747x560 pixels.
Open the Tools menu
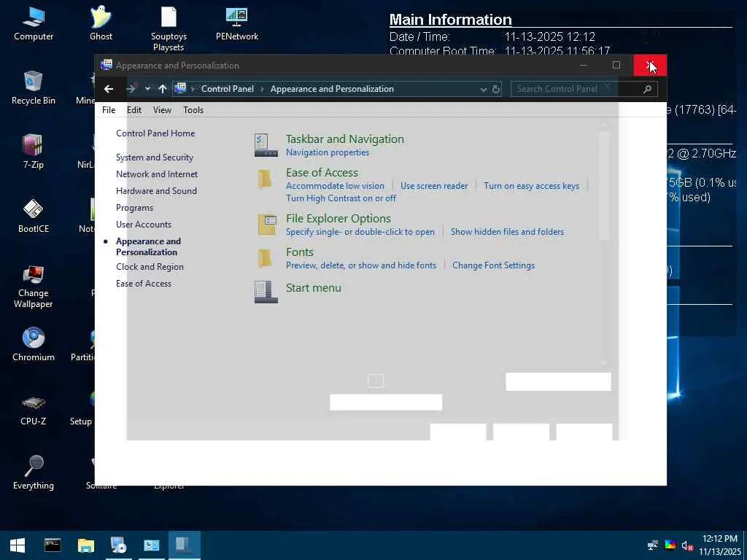click(193, 110)
